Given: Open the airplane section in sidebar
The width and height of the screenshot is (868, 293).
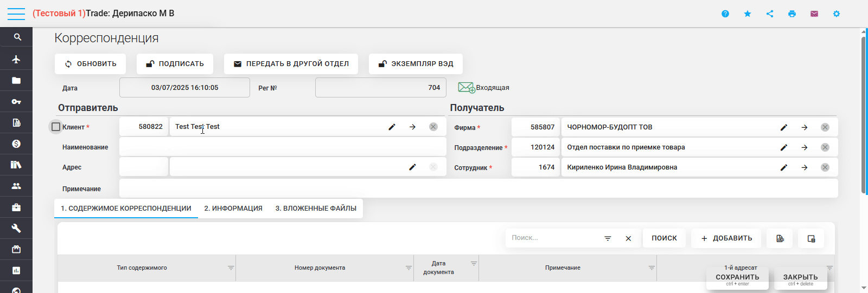Looking at the screenshot, I should 16,59.
